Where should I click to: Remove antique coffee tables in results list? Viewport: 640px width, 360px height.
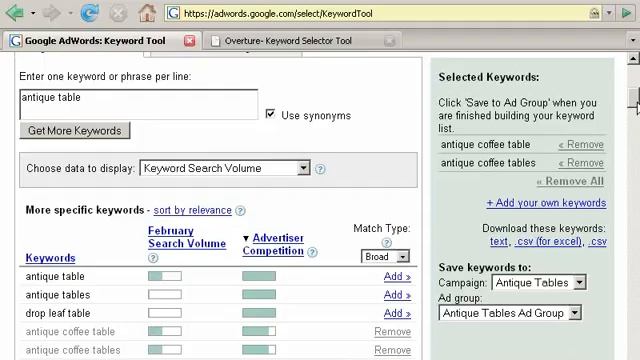point(393,350)
